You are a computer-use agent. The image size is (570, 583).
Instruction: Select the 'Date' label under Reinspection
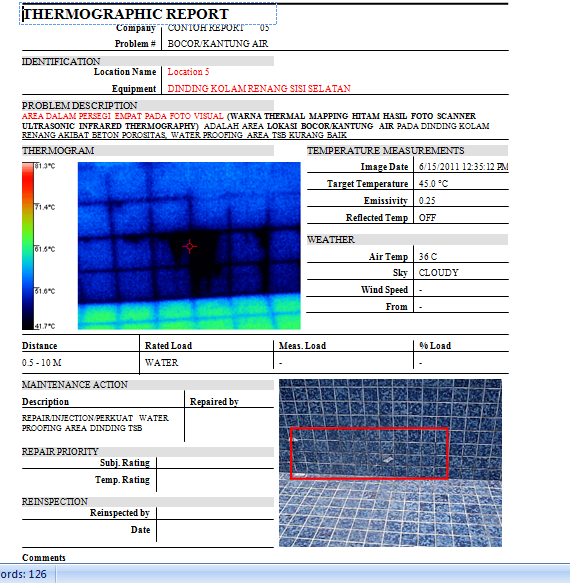141,530
